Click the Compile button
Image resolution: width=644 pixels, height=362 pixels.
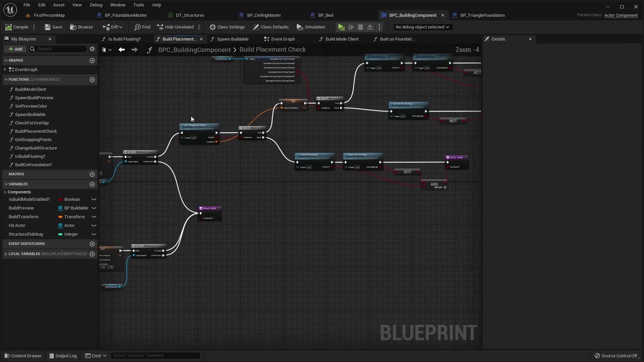pos(17,27)
